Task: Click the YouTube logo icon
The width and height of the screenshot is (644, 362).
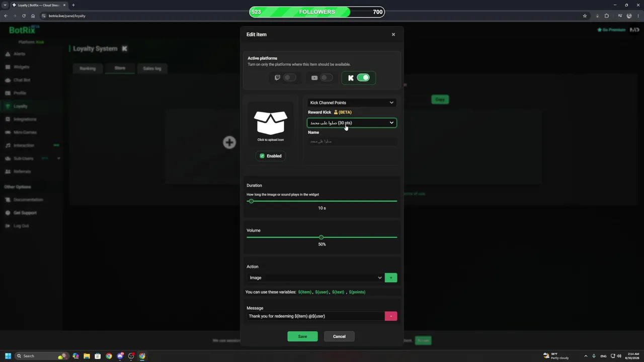Action: tap(314, 77)
